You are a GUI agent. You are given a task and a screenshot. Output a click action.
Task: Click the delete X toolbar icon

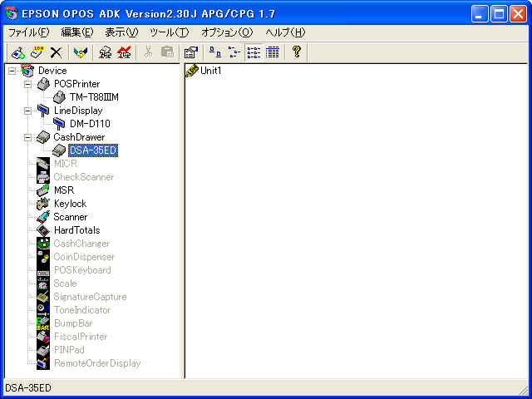click(x=57, y=52)
